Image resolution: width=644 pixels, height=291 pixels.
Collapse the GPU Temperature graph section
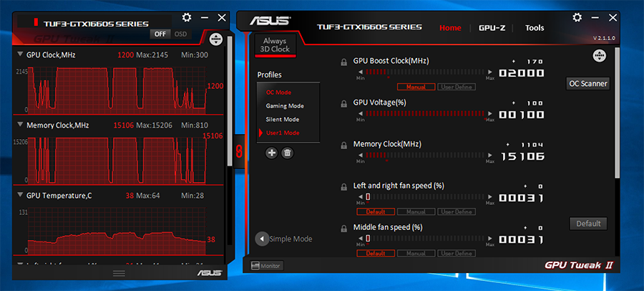coord(20,196)
